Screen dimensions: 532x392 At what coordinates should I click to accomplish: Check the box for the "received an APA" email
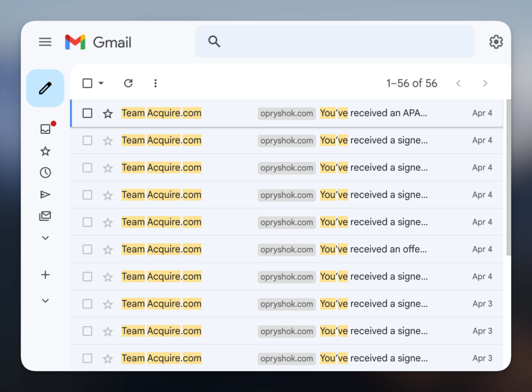tap(87, 113)
